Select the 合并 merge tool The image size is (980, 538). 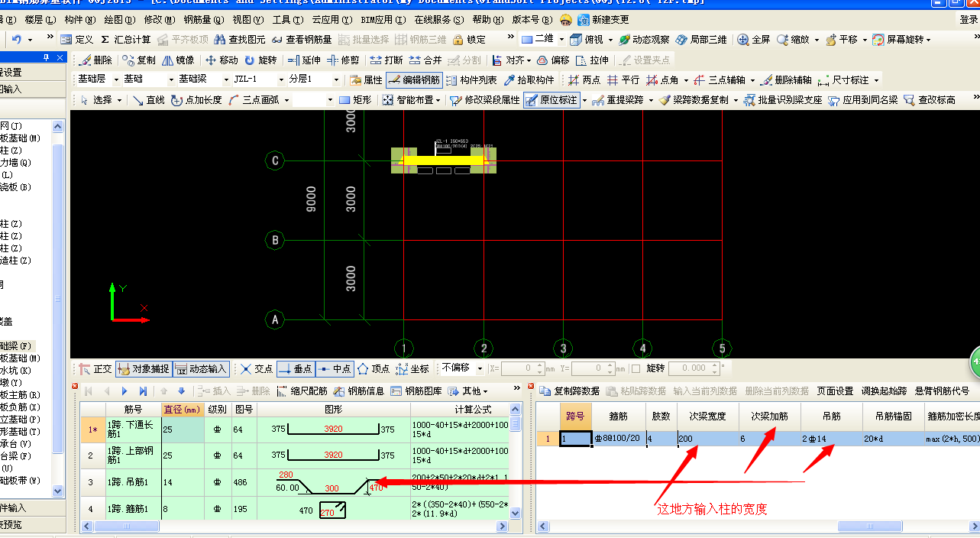point(425,60)
